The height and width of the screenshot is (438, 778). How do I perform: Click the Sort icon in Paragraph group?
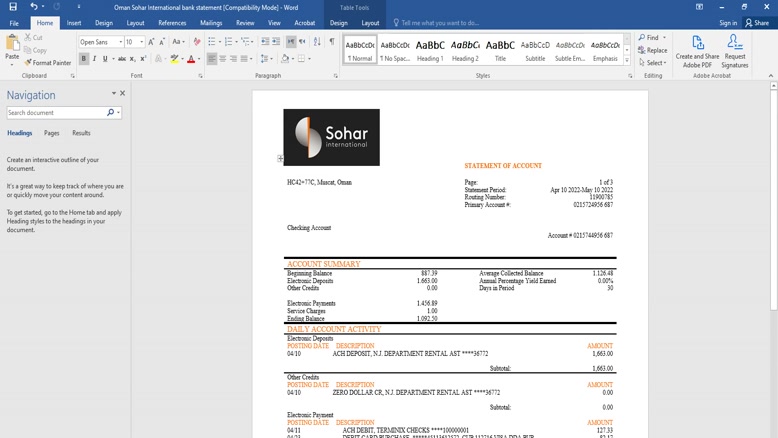[318, 42]
